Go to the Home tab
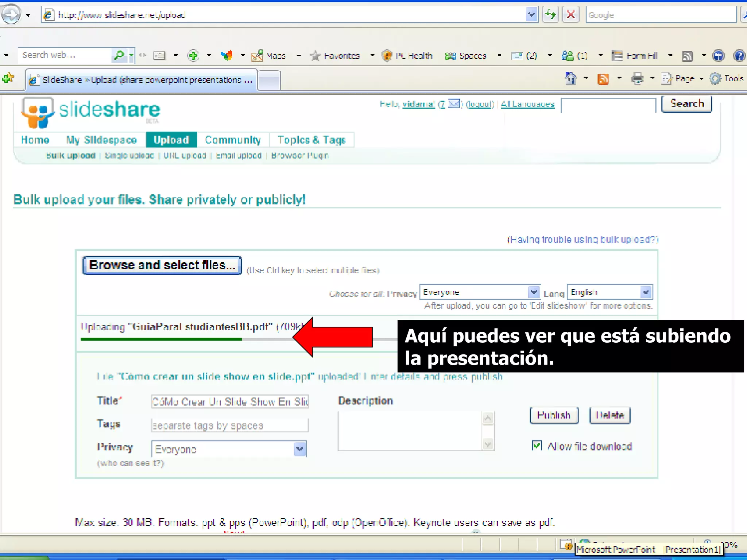This screenshot has height=560, width=747. (x=35, y=140)
